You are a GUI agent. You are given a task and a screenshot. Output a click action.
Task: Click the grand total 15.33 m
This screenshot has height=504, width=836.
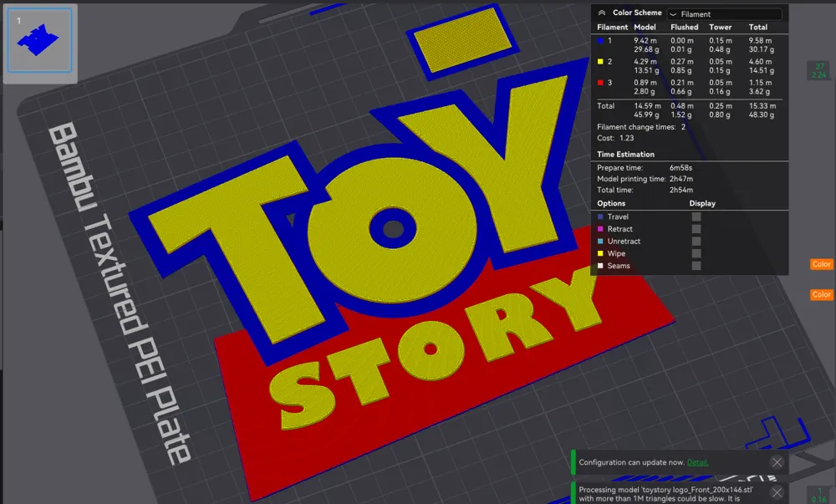(762, 106)
